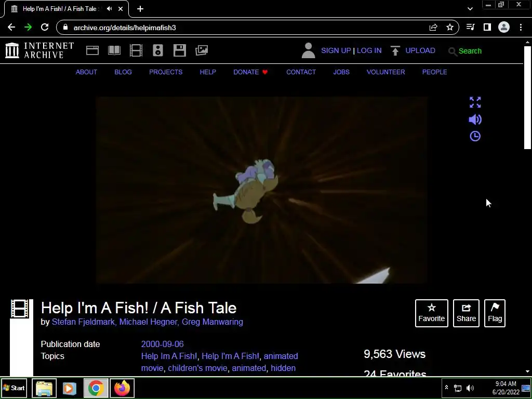Open the HELP menu link
The image size is (532, 399).
[208, 72]
